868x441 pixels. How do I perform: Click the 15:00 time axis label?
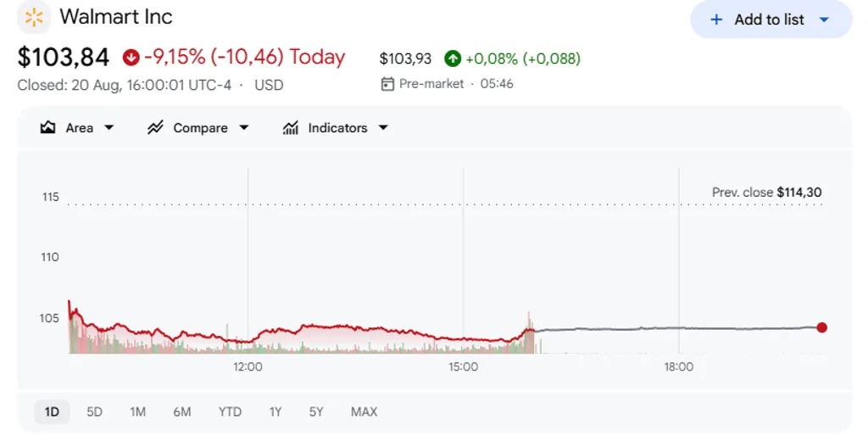(x=464, y=366)
